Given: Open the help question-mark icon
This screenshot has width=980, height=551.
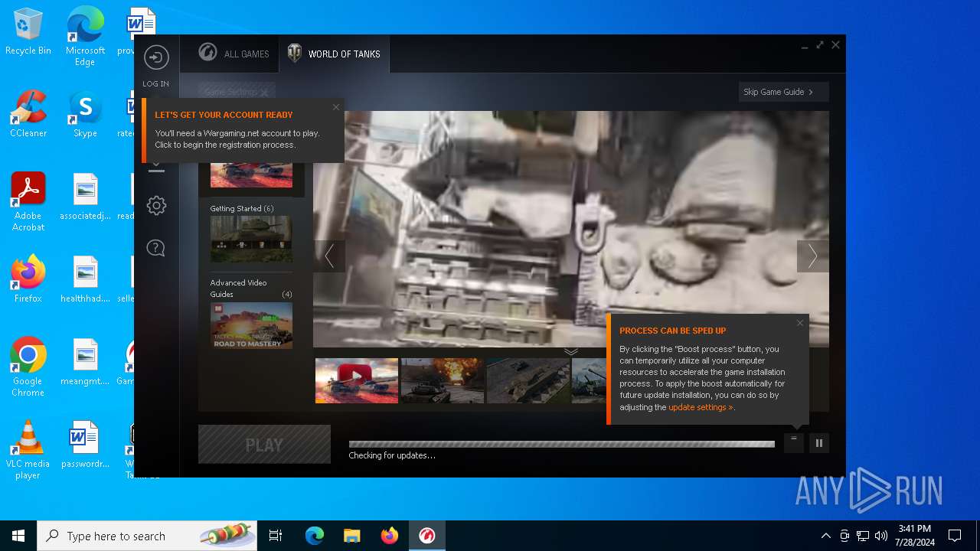Looking at the screenshot, I should click(x=156, y=248).
